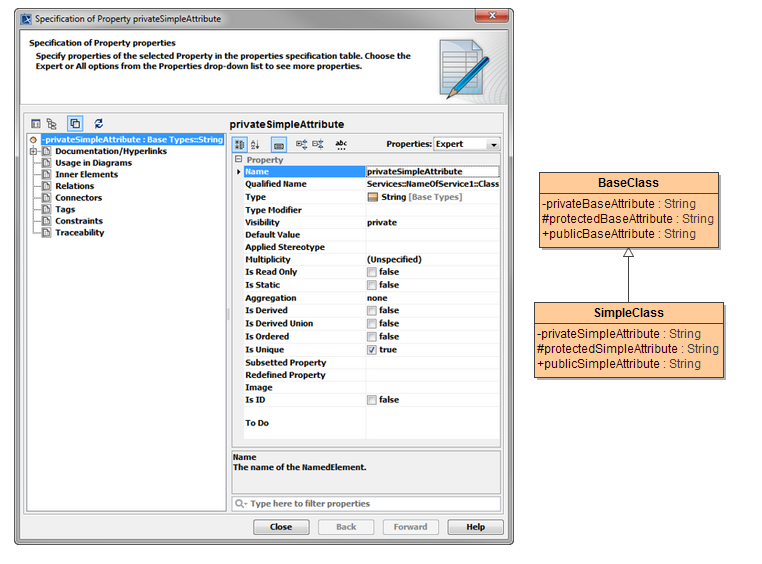The image size is (762, 564).
Task: Toggle the show description area icon
Action: pos(278,144)
